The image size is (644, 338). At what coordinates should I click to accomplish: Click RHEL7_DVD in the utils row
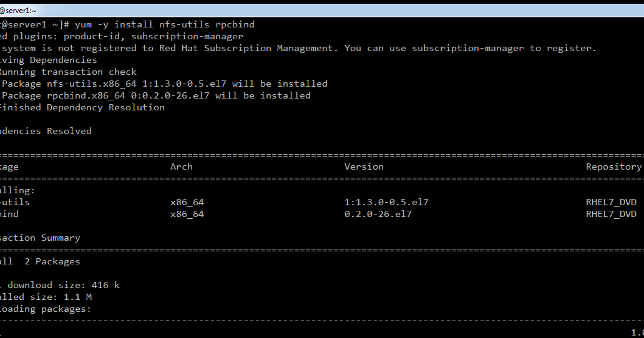click(611, 202)
